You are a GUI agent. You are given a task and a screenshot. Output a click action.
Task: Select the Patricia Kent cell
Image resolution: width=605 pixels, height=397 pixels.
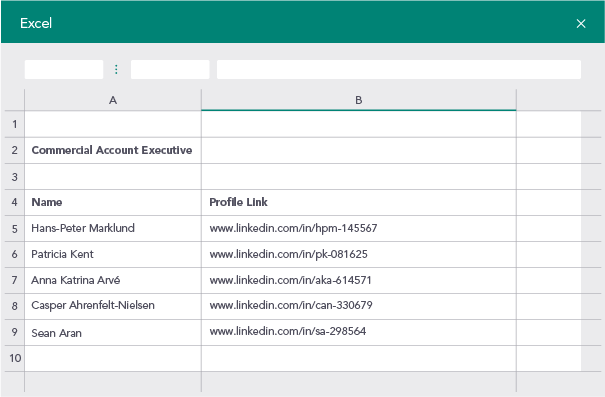(x=113, y=254)
